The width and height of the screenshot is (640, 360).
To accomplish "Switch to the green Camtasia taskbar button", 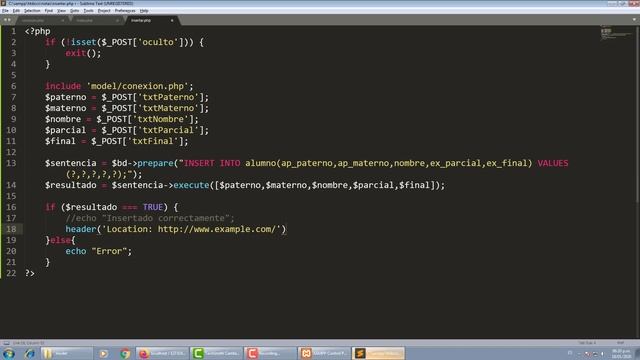I will 216,353.
